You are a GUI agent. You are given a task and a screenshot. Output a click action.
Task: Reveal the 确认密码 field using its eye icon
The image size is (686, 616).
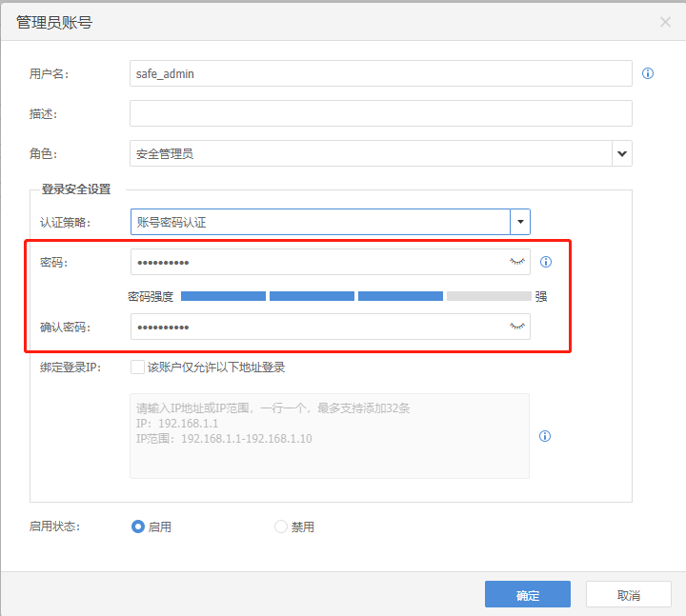pyautogui.click(x=517, y=327)
